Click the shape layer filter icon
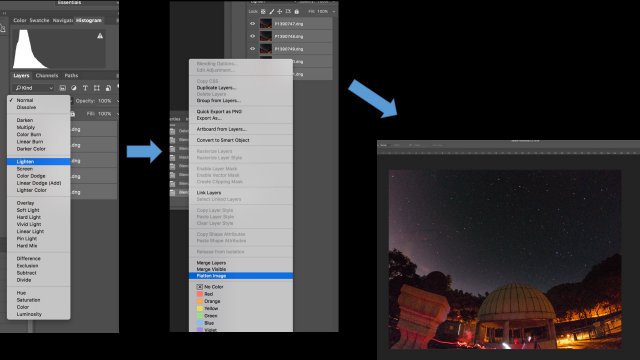The height and width of the screenshot is (360, 640). point(97,88)
